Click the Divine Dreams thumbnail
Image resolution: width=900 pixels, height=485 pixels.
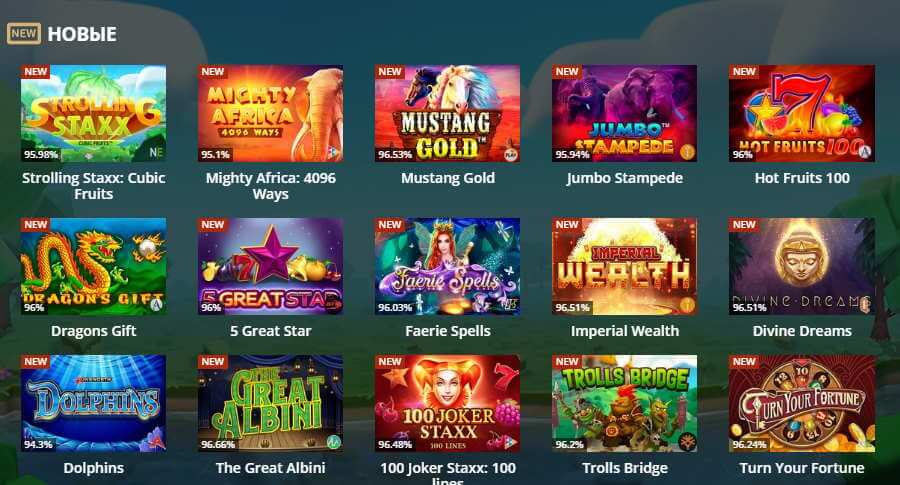pos(802,266)
